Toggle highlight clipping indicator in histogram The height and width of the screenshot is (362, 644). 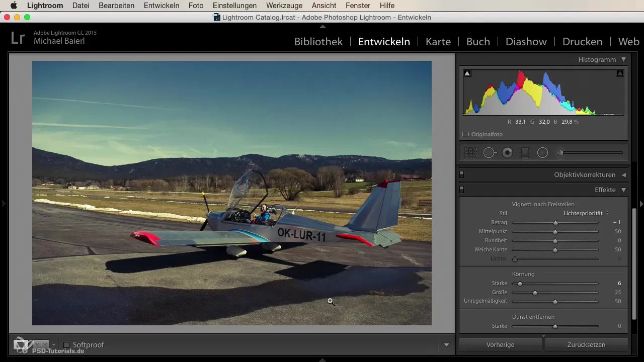[620, 73]
